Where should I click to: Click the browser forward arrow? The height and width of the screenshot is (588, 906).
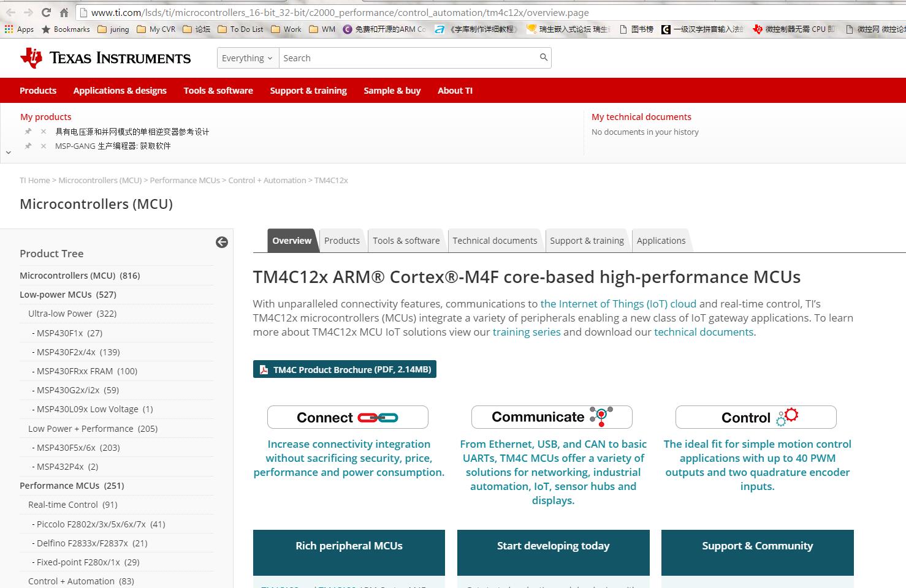click(x=28, y=12)
